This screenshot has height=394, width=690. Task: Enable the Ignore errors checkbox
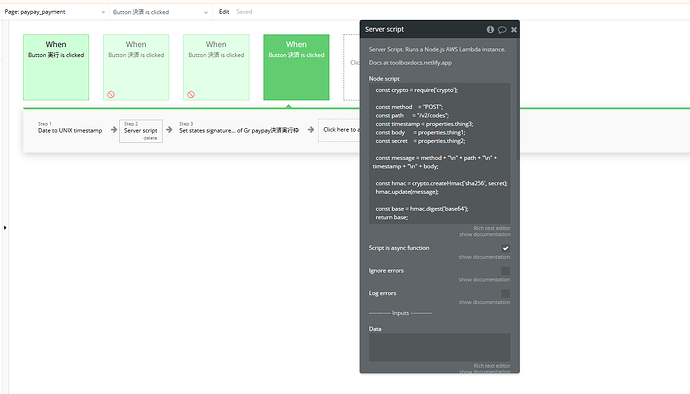(506, 271)
